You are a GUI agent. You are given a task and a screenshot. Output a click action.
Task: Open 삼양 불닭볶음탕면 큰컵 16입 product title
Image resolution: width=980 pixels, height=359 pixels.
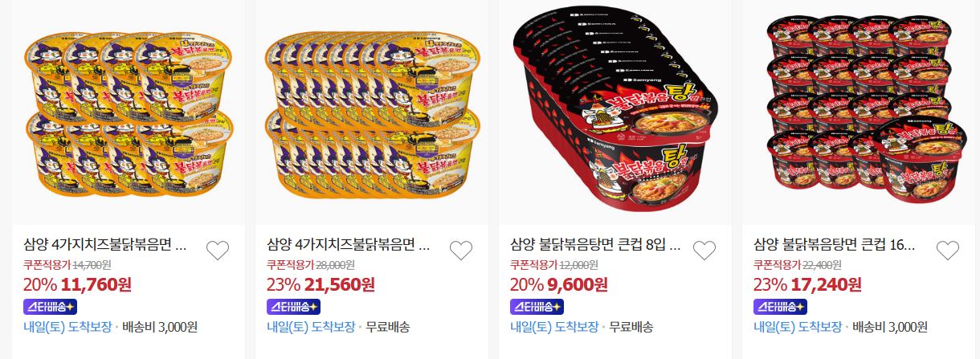pyautogui.click(x=835, y=244)
